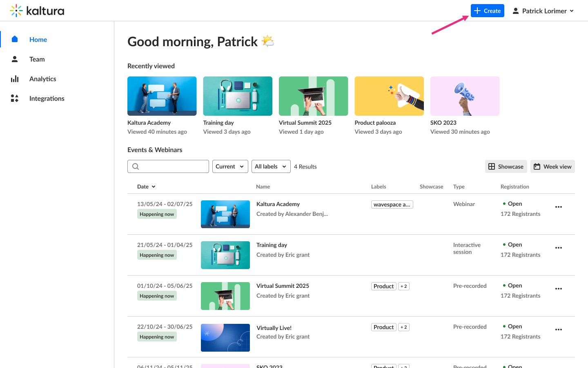588x368 pixels.
Task: Click the Showcase column header
Action: coord(431,186)
